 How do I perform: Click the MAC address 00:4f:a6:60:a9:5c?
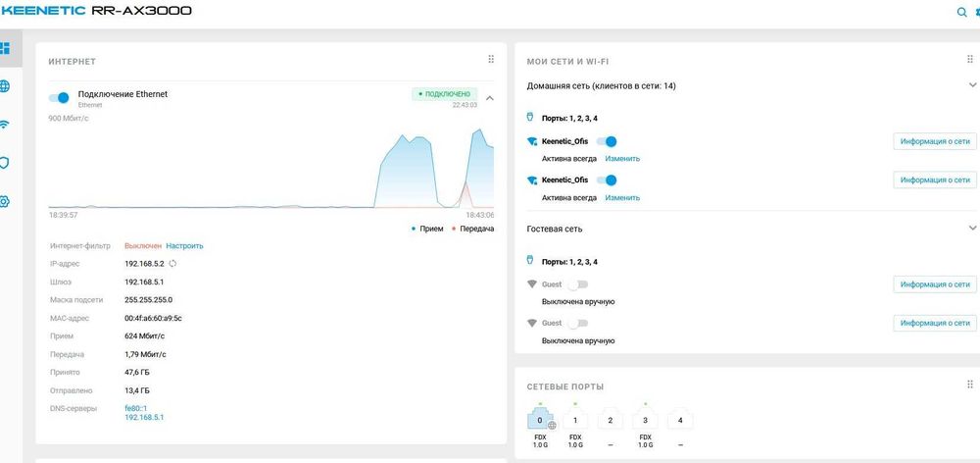point(154,318)
